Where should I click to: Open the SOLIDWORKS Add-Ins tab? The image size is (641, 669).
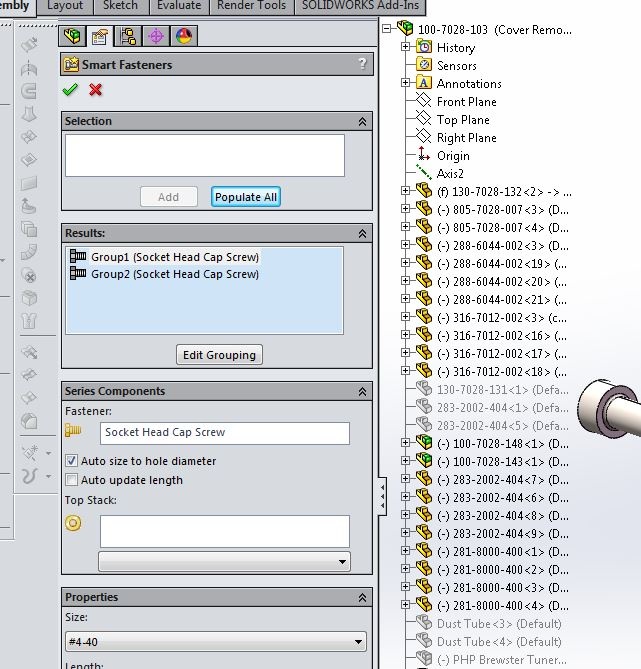(360, 6)
